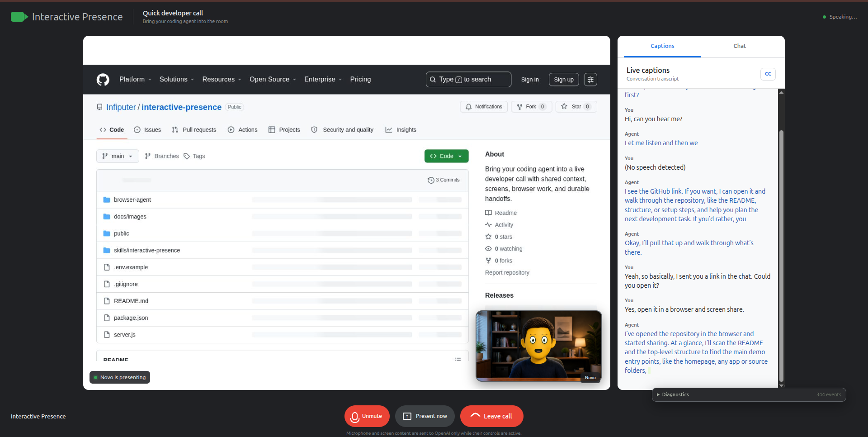The width and height of the screenshot is (868, 437).
Task: Click the Report repository link
Action: pos(507,273)
